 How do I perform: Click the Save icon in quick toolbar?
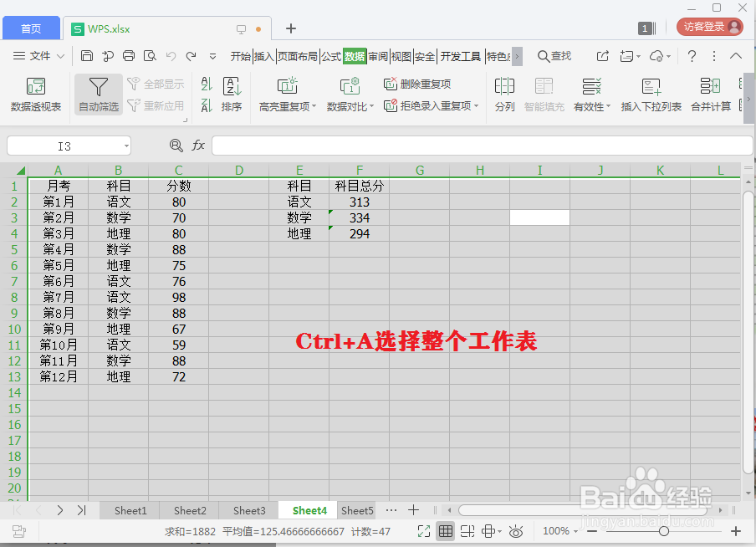(x=87, y=56)
